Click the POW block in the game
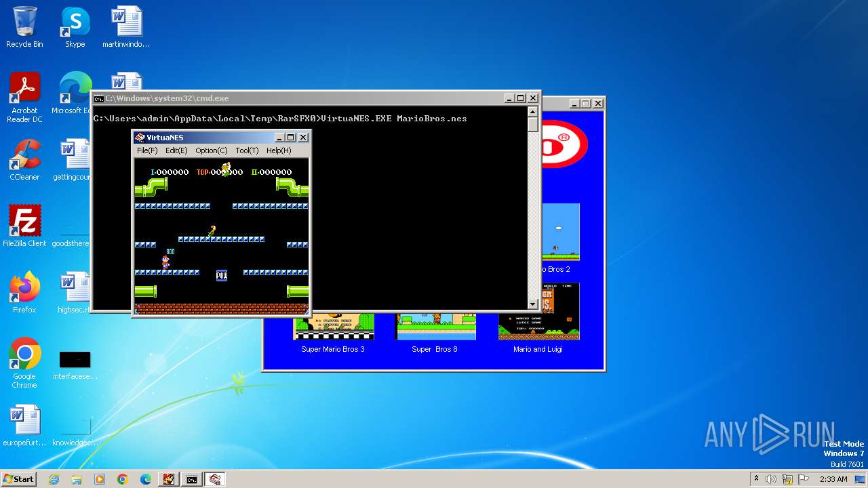Viewport: 868px width, 488px height. [222, 275]
